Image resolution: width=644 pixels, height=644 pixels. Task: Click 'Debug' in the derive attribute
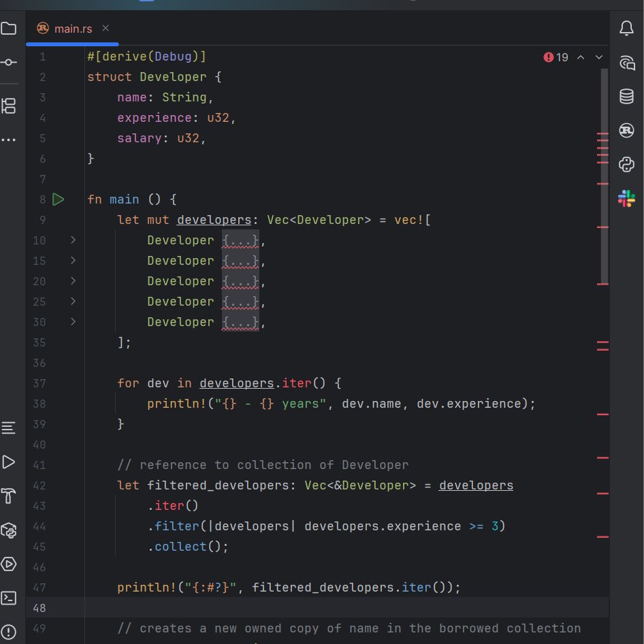tap(174, 57)
